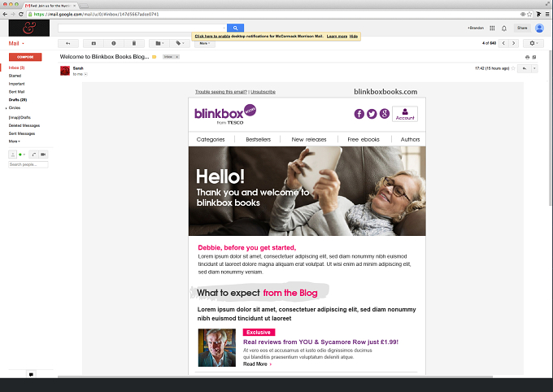553x392 pixels.
Task: Select the Free ebooks tab
Action: pyautogui.click(x=364, y=139)
